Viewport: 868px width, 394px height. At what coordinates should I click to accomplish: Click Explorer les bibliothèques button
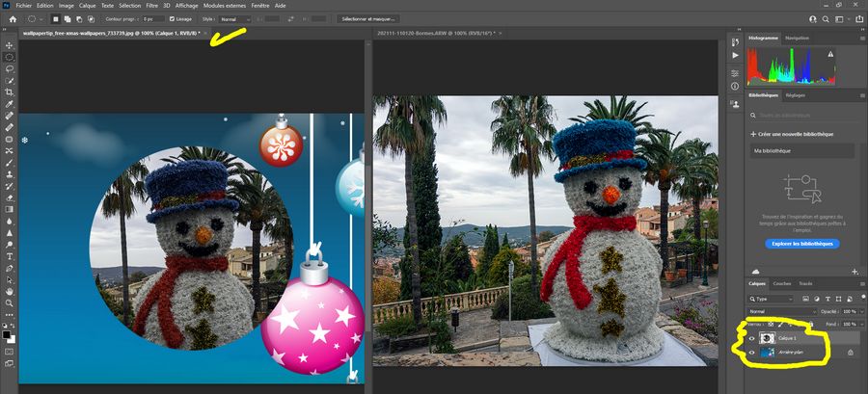point(802,244)
